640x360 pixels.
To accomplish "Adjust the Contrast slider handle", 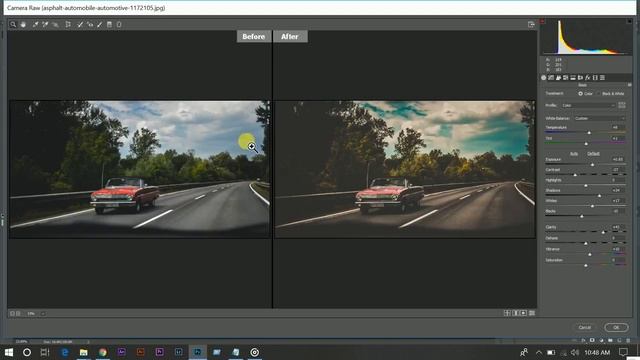I will (x=575, y=175).
